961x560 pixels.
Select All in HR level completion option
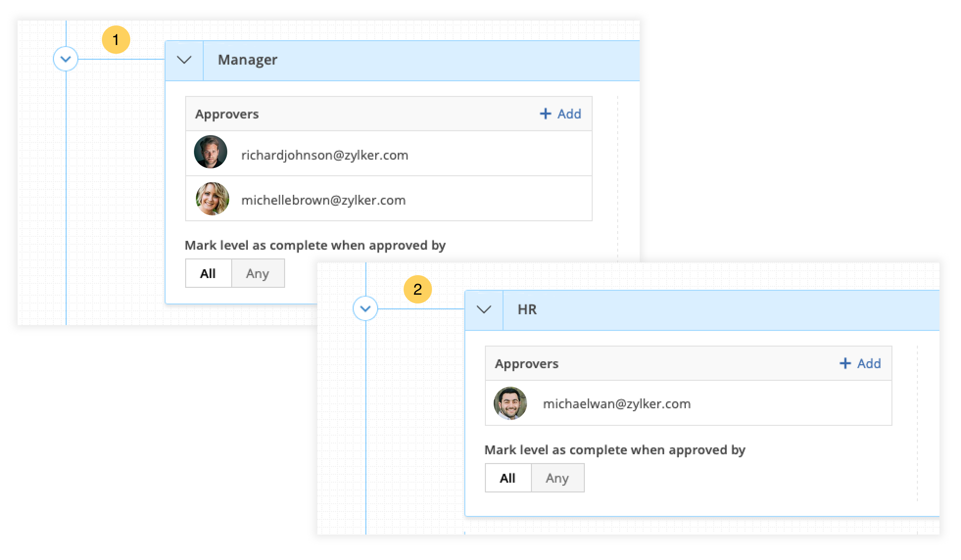click(x=508, y=478)
